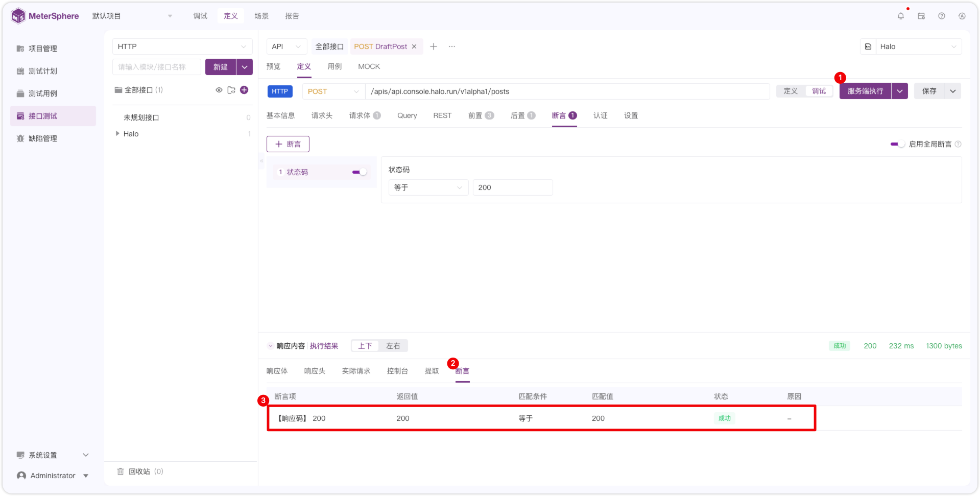The height and width of the screenshot is (496, 980).
Task: Toggle the 启用全局断言 switch
Action: click(x=897, y=144)
